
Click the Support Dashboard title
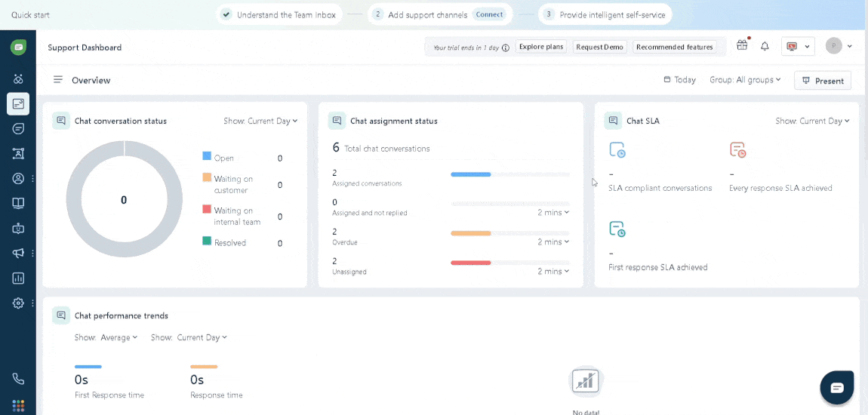(85, 48)
